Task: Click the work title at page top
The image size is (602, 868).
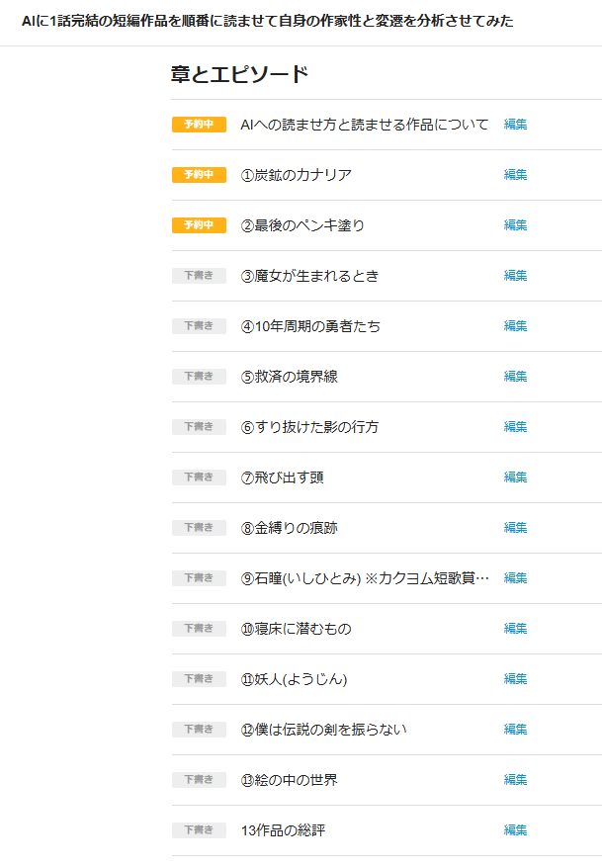Action: pos(267,21)
